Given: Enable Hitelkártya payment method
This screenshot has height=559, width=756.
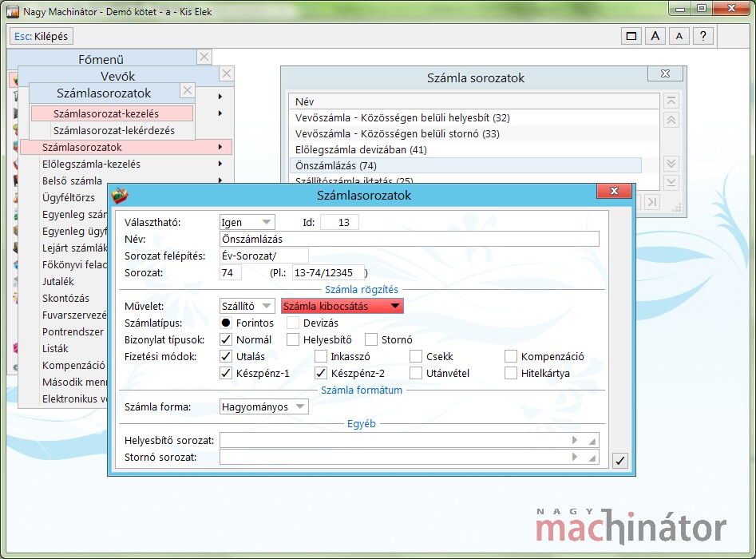Looking at the screenshot, I should tap(511, 373).
